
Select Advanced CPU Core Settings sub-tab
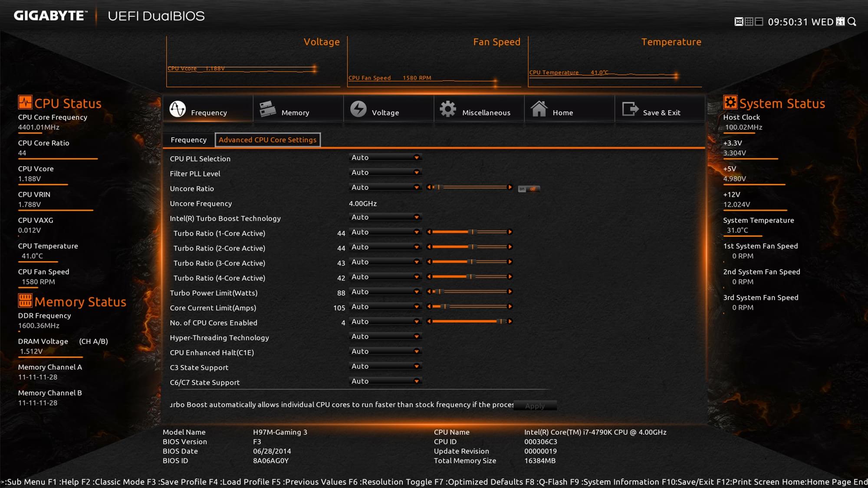coord(267,140)
